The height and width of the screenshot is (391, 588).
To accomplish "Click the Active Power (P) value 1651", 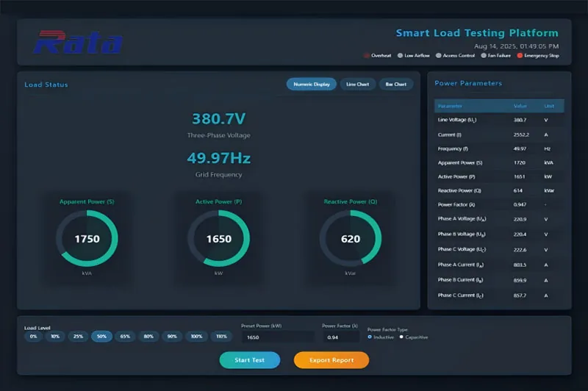I will [x=520, y=176].
